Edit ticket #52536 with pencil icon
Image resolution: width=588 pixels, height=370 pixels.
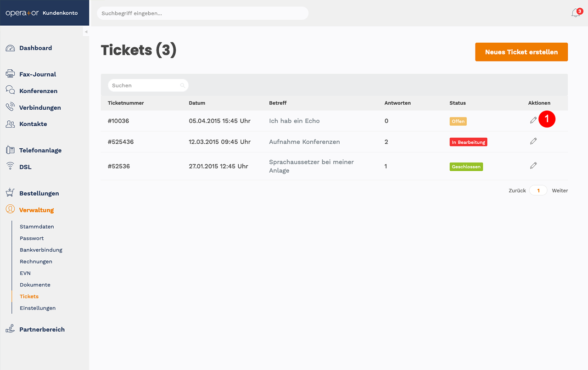pos(533,166)
